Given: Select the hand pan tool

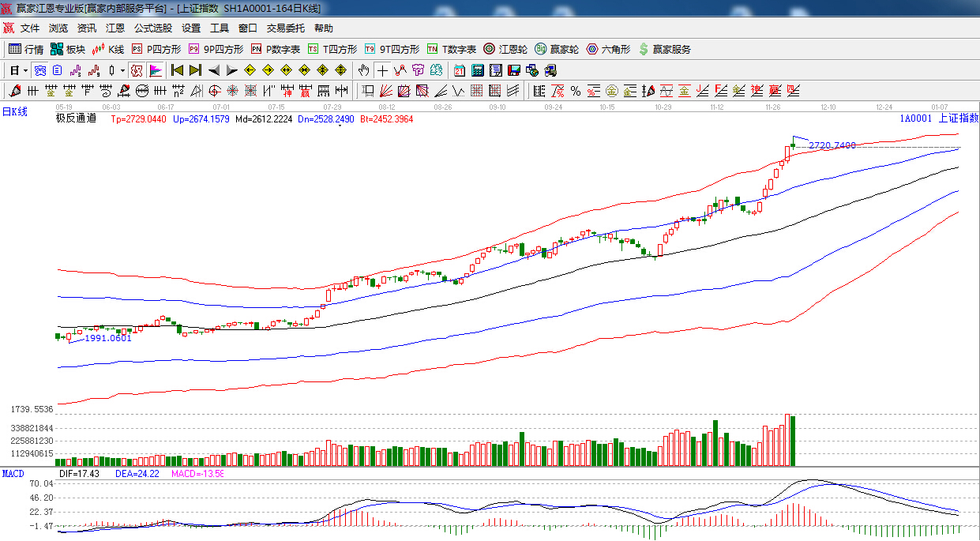Looking at the screenshot, I should 363,70.
